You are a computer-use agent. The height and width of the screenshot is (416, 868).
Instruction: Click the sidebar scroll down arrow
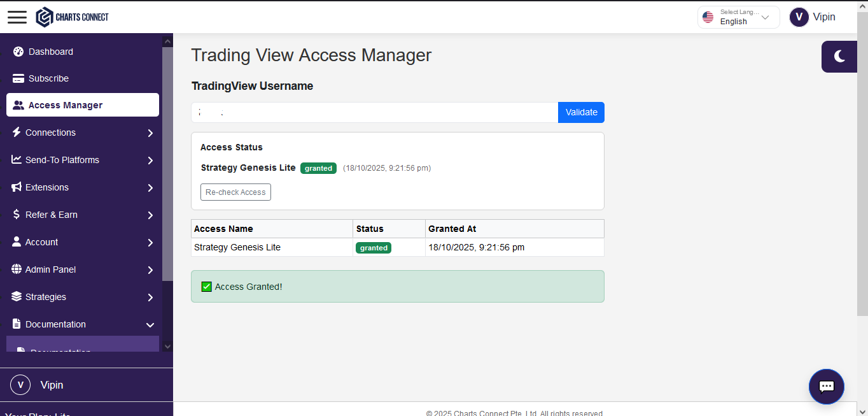point(167,347)
